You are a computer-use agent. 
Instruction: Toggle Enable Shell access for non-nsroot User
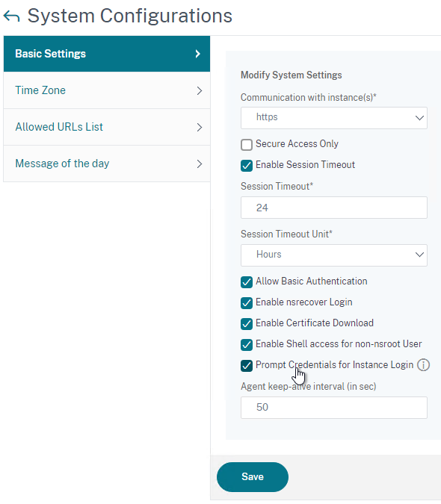click(x=247, y=344)
